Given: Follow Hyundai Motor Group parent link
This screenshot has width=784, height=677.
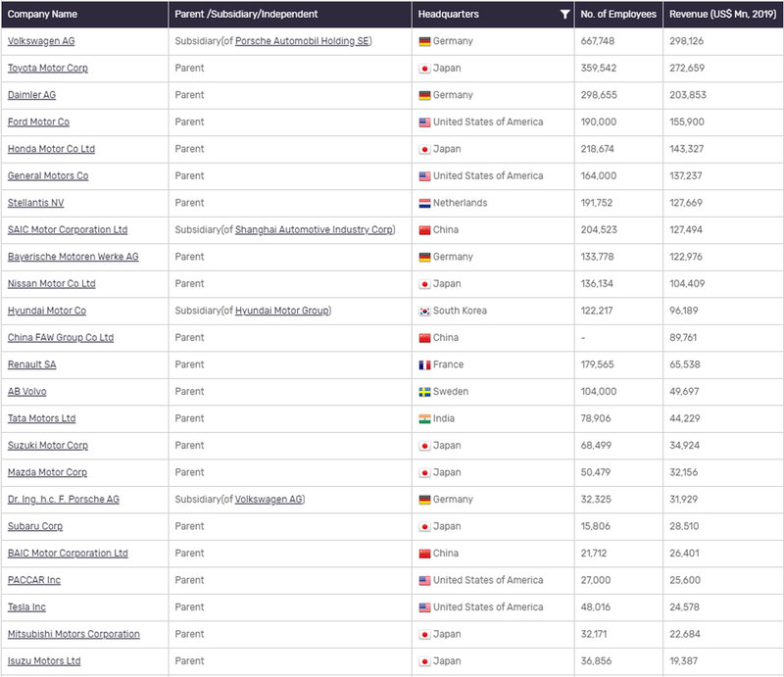Looking at the screenshot, I should (282, 311).
